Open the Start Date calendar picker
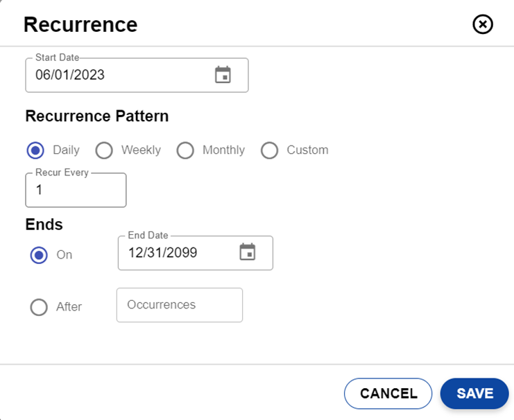Image resolution: width=514 pixels, height=420 pixels. point(223,75)
